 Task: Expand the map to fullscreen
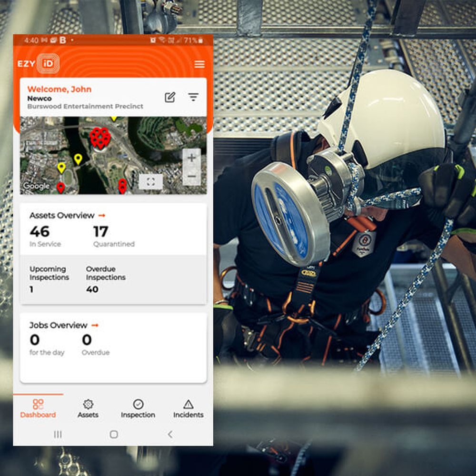click(x=150, y=181)
